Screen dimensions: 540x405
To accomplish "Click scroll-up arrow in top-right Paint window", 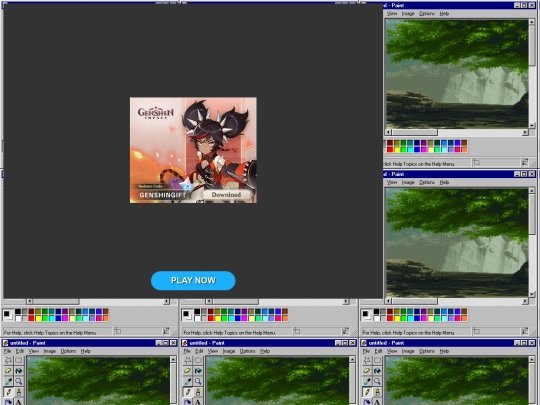I will [x=532, y=22].
